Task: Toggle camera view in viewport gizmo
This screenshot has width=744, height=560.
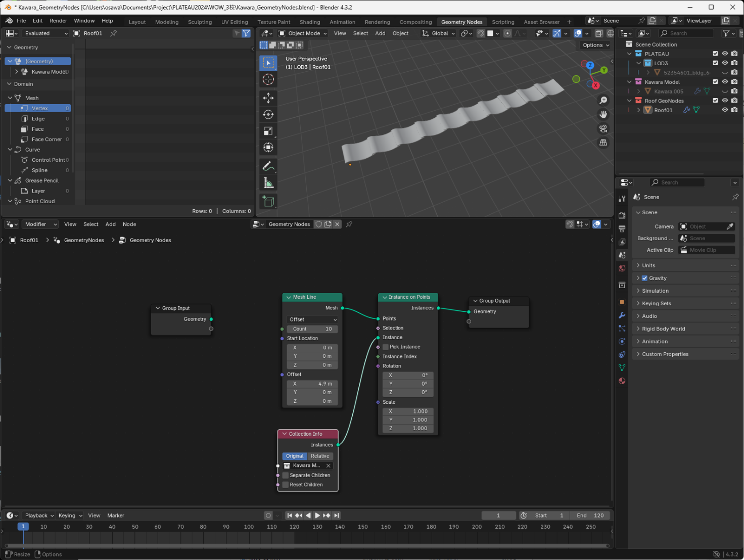Action: [x=603, y=128]
